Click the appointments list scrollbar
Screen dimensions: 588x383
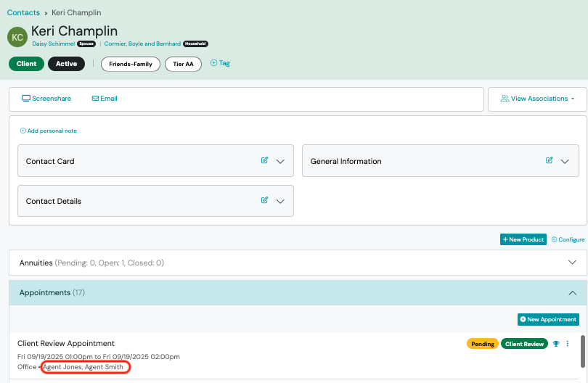click(x=582, y=352)
